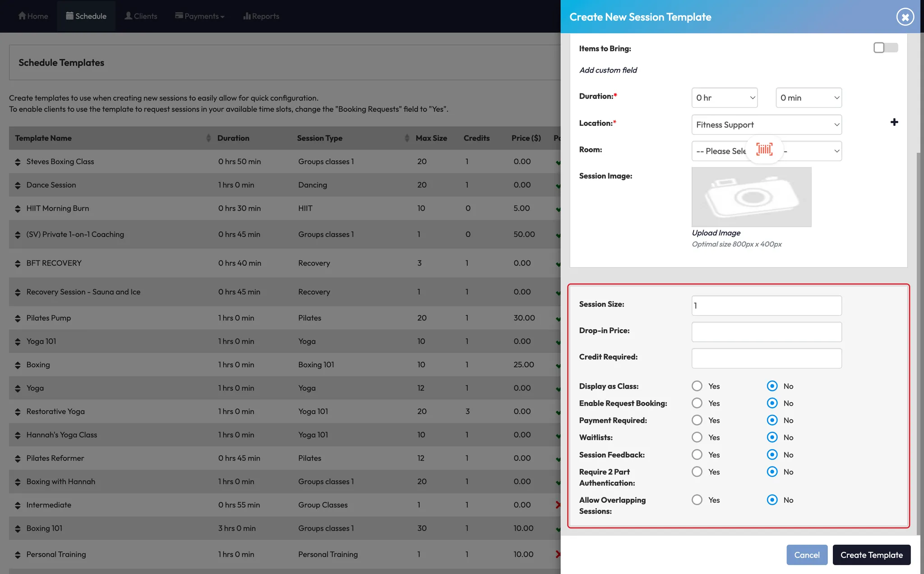Click the Upload Image link

click(x=716, y=233)
